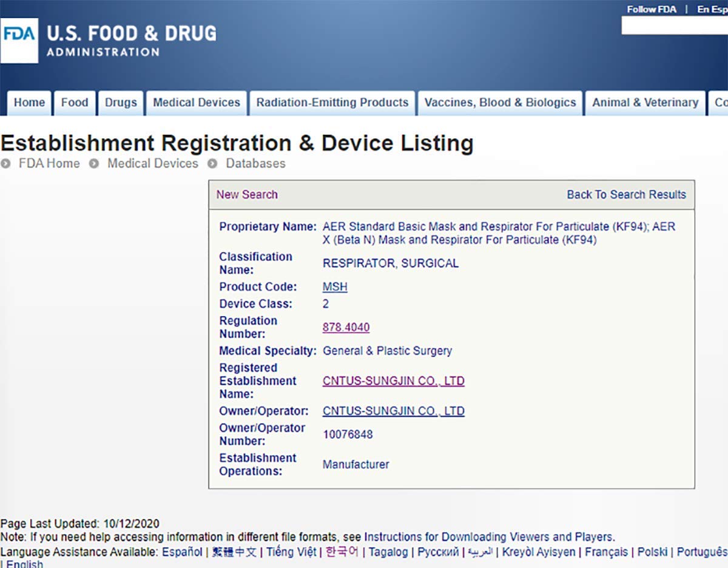The height and width of the screenshot is (568, 728).
Task: Open Instructions for Downloading Viewers and Players
Action: tap(488, 537)
